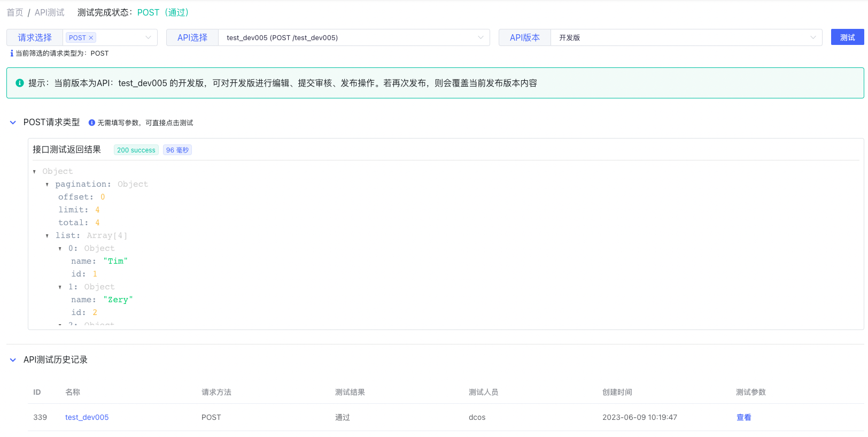Click the name "Tim" value

point(115,261)
